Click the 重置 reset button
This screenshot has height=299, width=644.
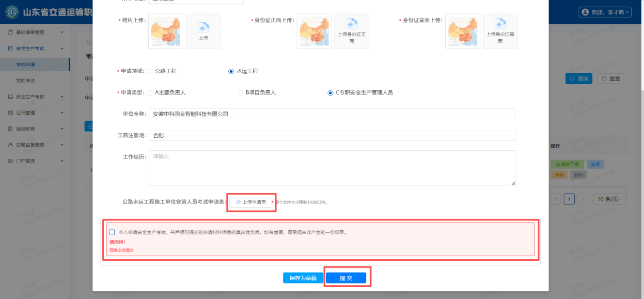click(x=610, y=79)
